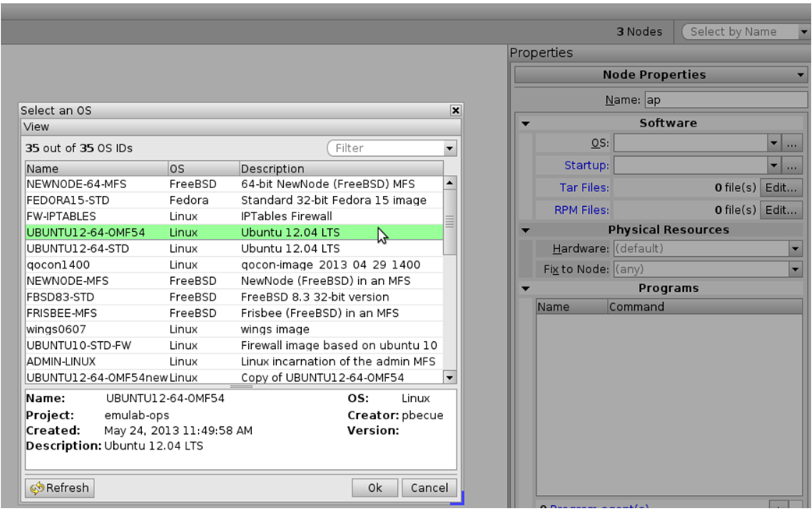The height and width of the screenshot is (509, 812).
Task: Collapse the Programs section
Action: [526, 288]
